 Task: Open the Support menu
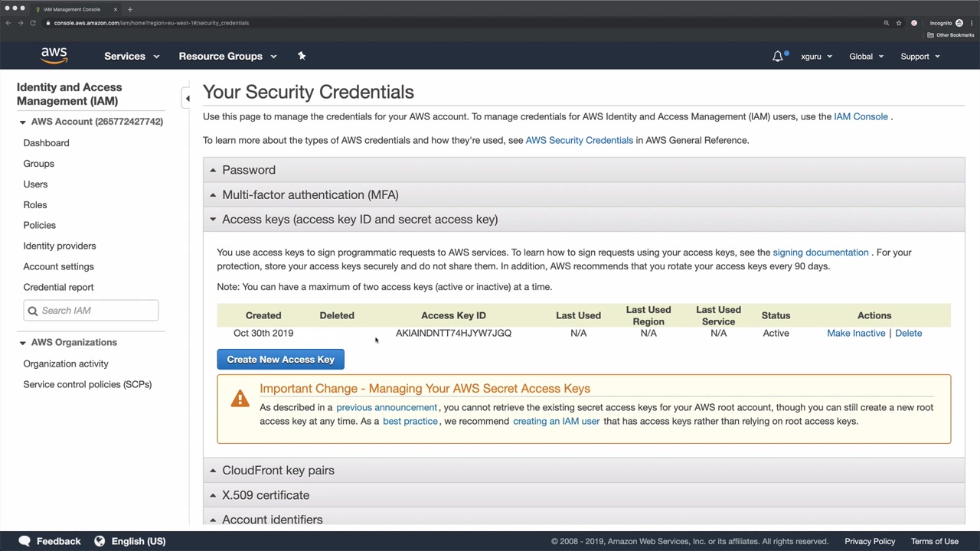click(x=920, y=56)
